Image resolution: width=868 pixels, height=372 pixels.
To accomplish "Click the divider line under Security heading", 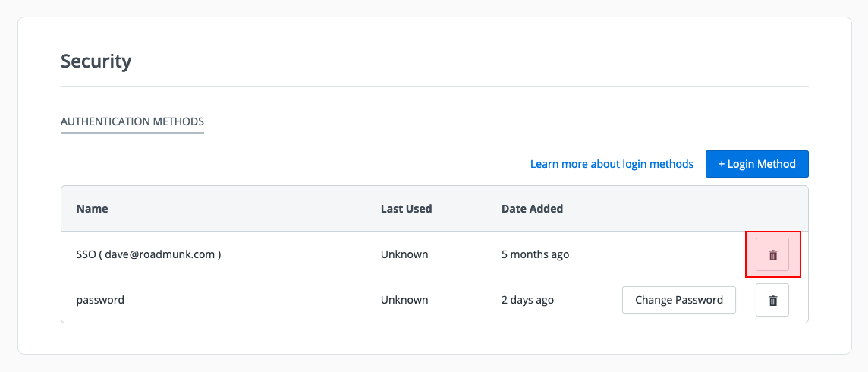I will coord(434,86).
